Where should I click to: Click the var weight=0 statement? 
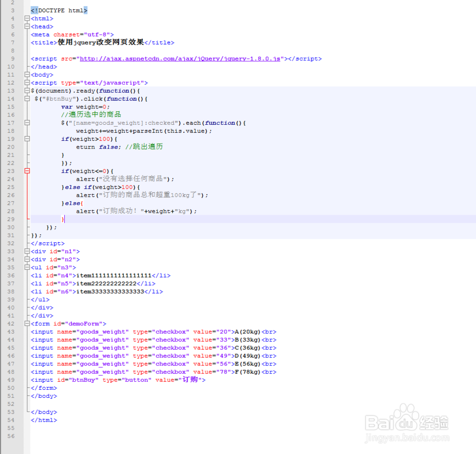click(85, 107)
